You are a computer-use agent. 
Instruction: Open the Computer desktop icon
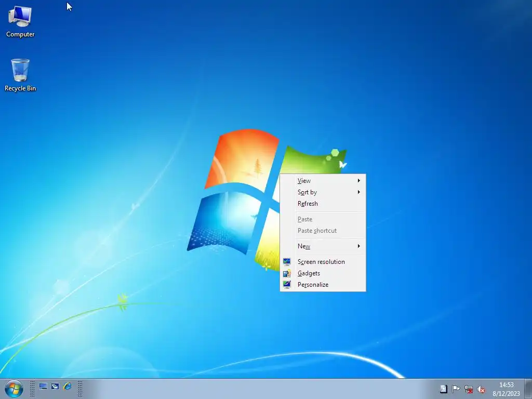tap(20, 22)
